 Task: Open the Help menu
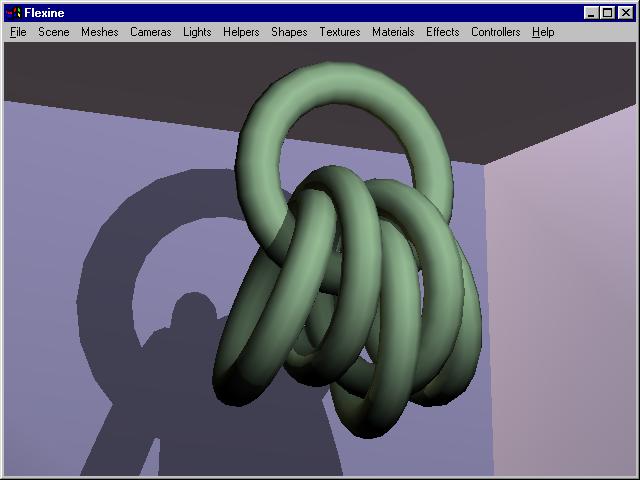click(543, 32)
